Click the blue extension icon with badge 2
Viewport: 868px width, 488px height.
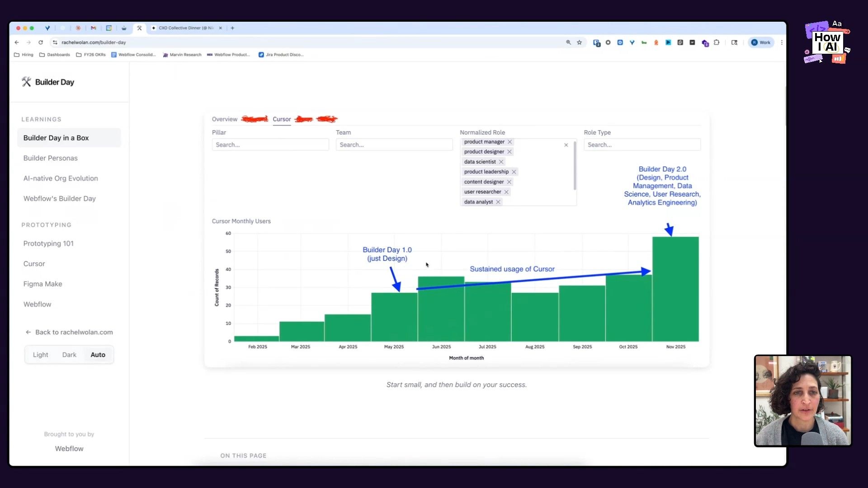click(596, 43)
